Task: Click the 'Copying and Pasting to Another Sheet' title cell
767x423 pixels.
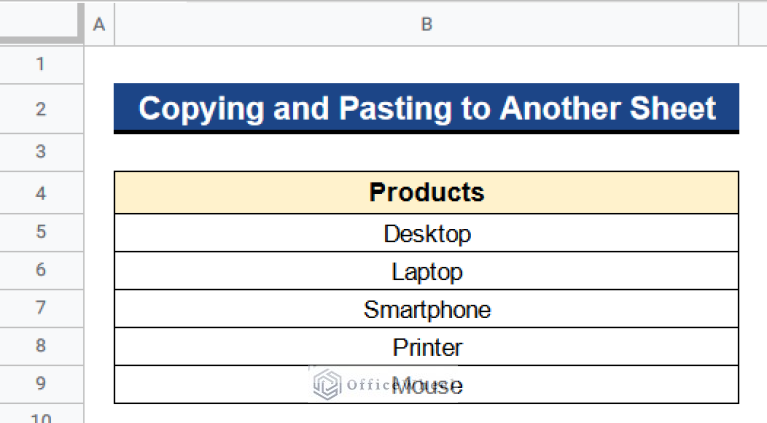Action: [x=426, y=108]
